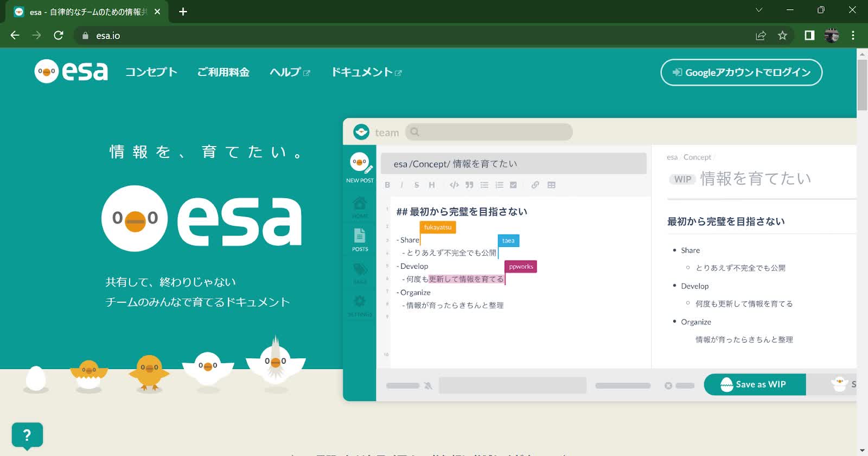Expand the tab search dropdown arrow
Image resolution: width=868 pixels, height=456 pixels.
click(759, 10)
